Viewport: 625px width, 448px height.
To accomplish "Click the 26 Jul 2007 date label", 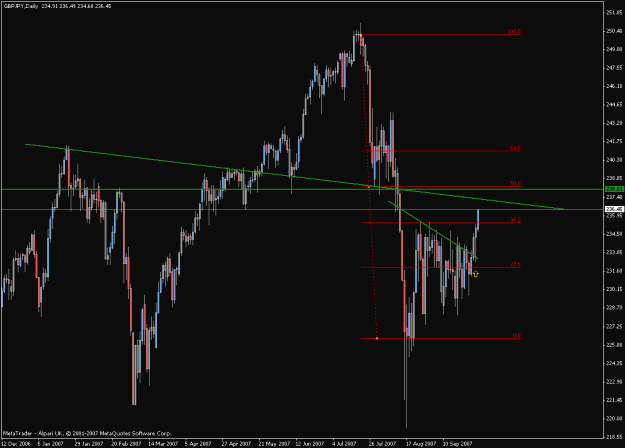I will (383, 444).
